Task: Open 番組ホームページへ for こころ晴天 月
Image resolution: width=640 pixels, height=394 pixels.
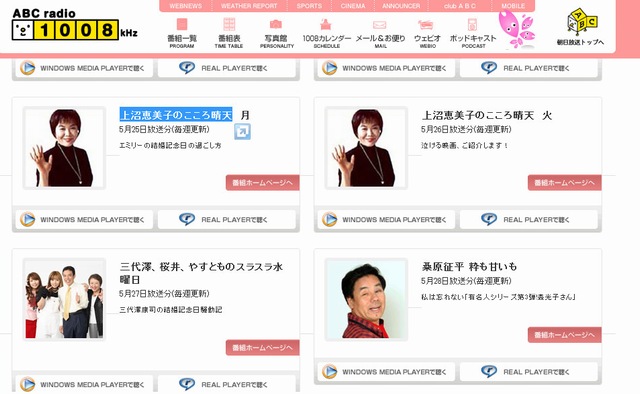Action: [x=262, y=183]
